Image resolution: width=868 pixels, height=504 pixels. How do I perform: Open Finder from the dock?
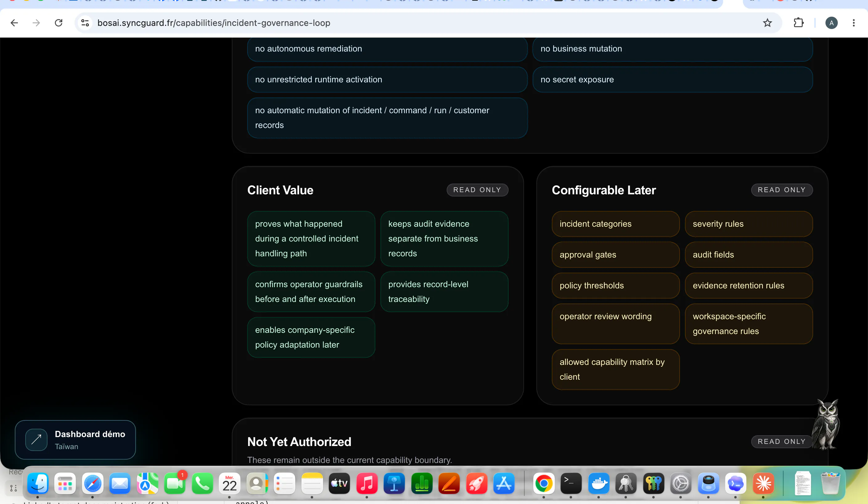coord(38,483)
